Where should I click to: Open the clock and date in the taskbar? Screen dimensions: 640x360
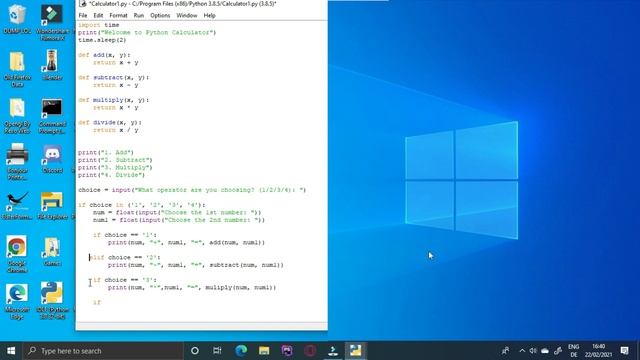click(598, 351)
